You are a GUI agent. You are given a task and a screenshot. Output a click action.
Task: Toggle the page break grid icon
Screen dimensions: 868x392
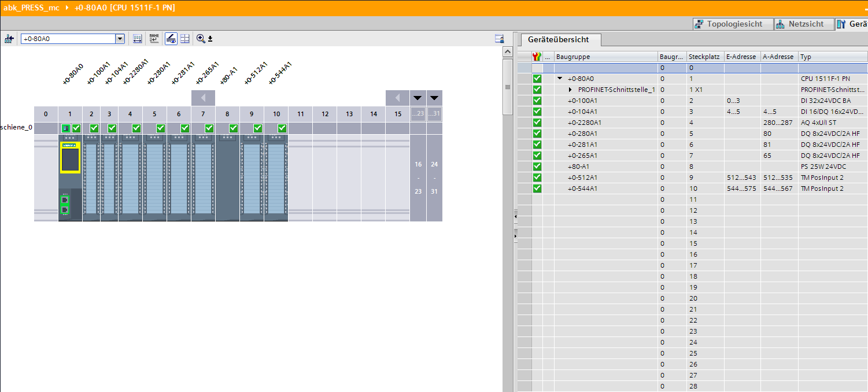point(185,39)
